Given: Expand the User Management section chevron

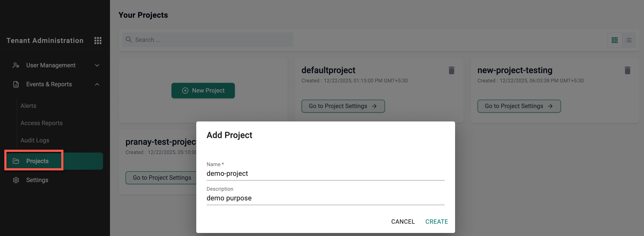Looking at the screenshot, I should (x=97, y=66).
